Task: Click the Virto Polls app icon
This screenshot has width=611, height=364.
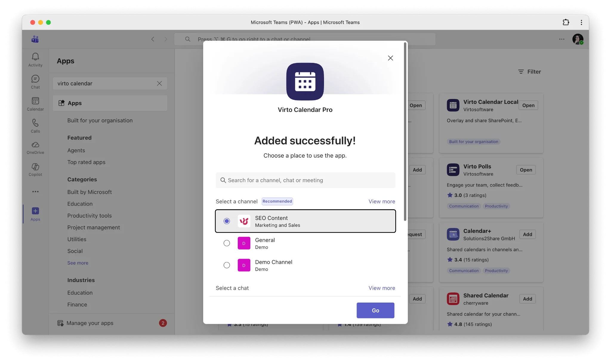Action: [x=453, y=170]
